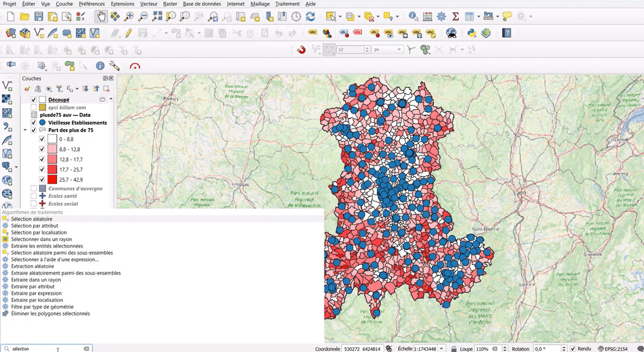
Task: Click the Zoom Full extent icon
Action: tap(157, 16)
